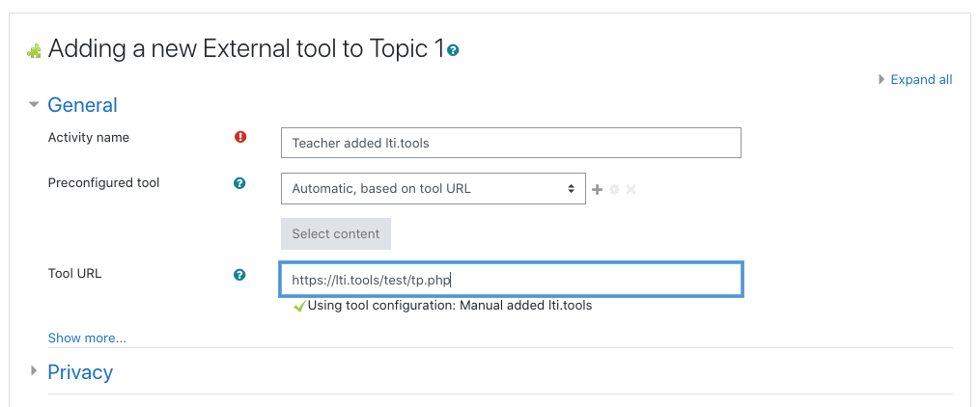Click inside the Tool URL field
The width and height of the screenshot is (980, 407).
tap(512, 280)
